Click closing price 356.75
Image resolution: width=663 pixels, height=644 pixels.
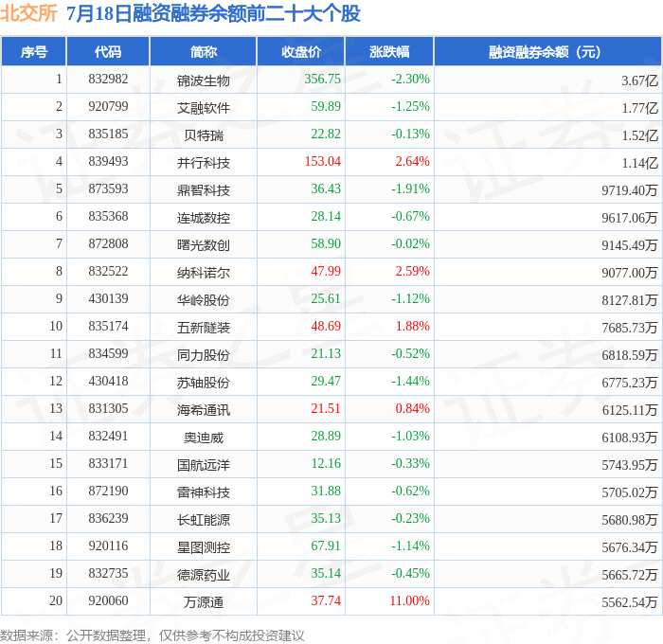coord(322,79)
